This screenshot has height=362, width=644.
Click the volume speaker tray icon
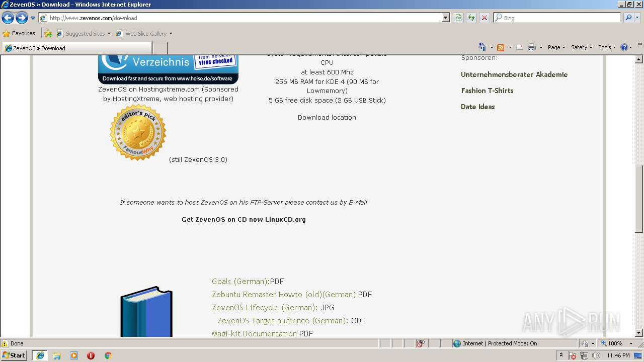[x=596, y=355]
